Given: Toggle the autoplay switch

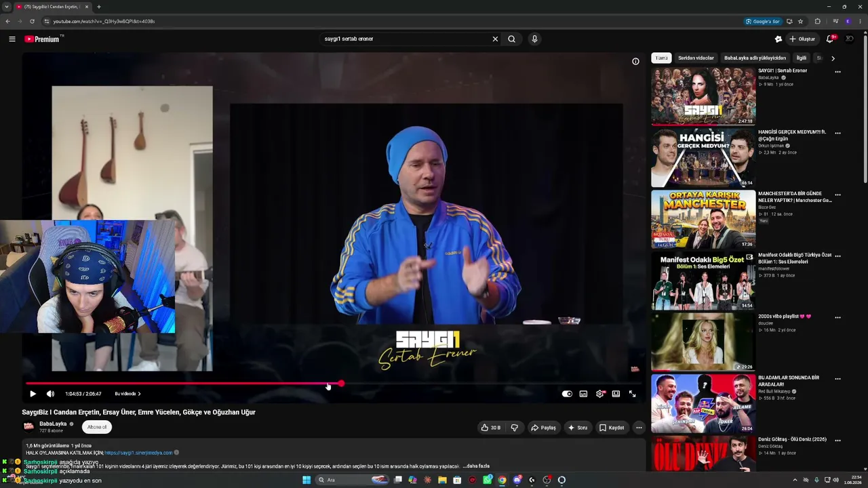Looking at the screenshot, I should (567, 394).
